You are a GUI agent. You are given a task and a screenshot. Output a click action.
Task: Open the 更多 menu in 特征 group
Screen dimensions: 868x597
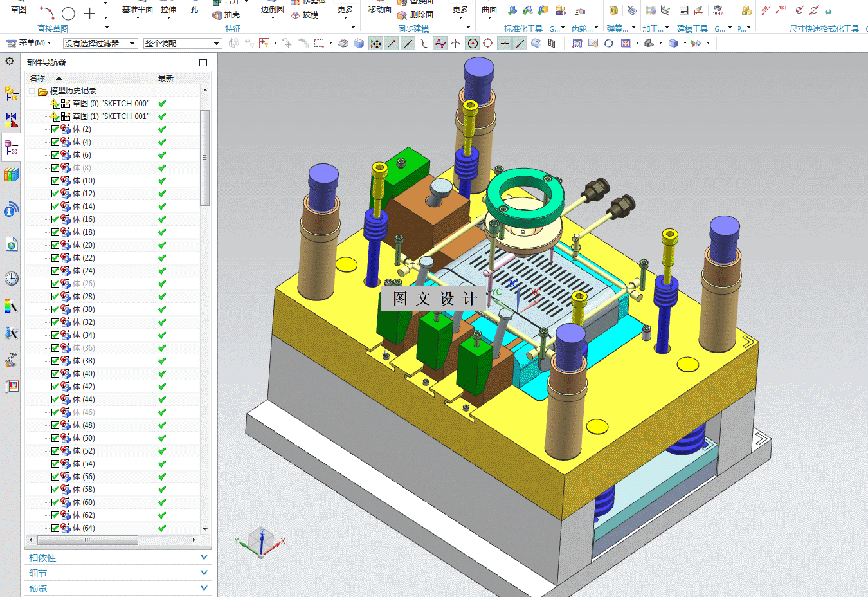pos(345,11)
